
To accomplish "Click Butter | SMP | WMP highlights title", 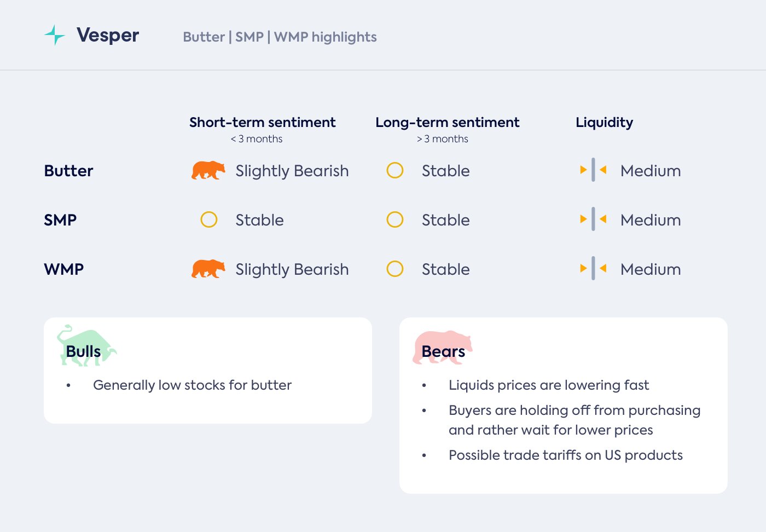I will [x=280, y=37].
